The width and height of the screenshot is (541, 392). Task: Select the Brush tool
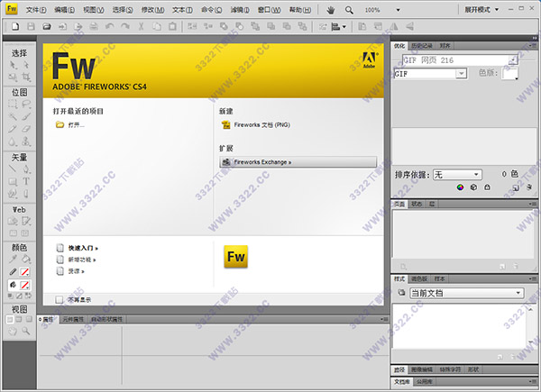(26, 116)
